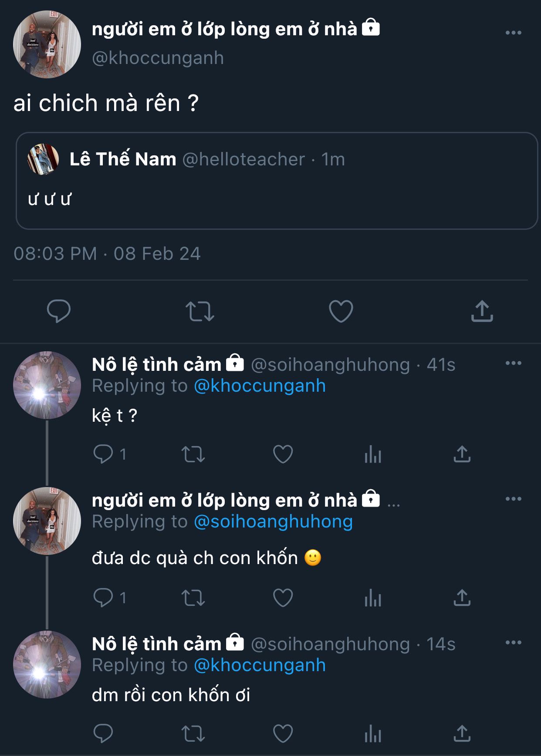541x756 pixels.
Task: View analytics for "kệ t ?" reply
Action: coord(373,455)
